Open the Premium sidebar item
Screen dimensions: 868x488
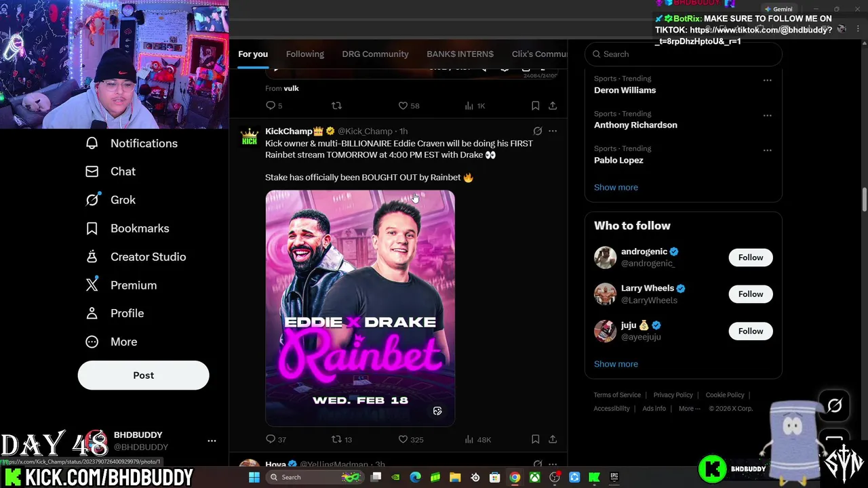coord(121,285)
